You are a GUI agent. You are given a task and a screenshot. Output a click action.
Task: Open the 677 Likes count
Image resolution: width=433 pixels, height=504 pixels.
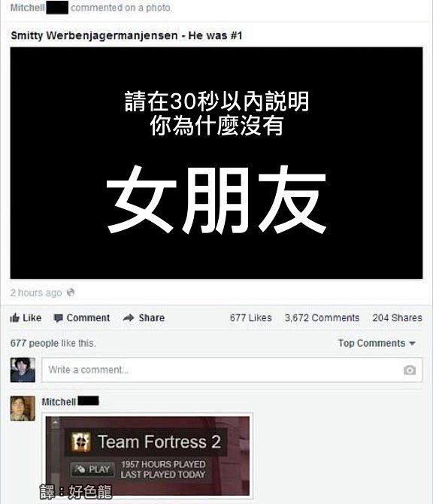click(x=251, y=318)
